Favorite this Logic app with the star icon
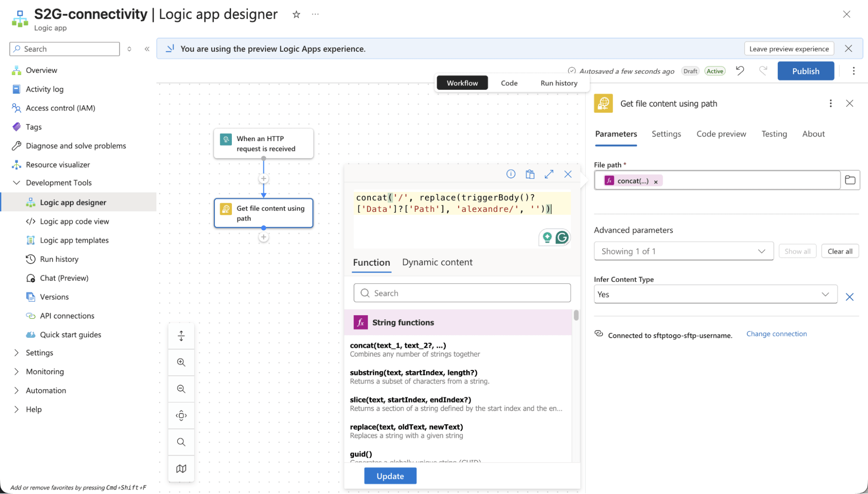The width and height of the screenshot is (868, 494). pyautogui.click(x=296, y=14)
